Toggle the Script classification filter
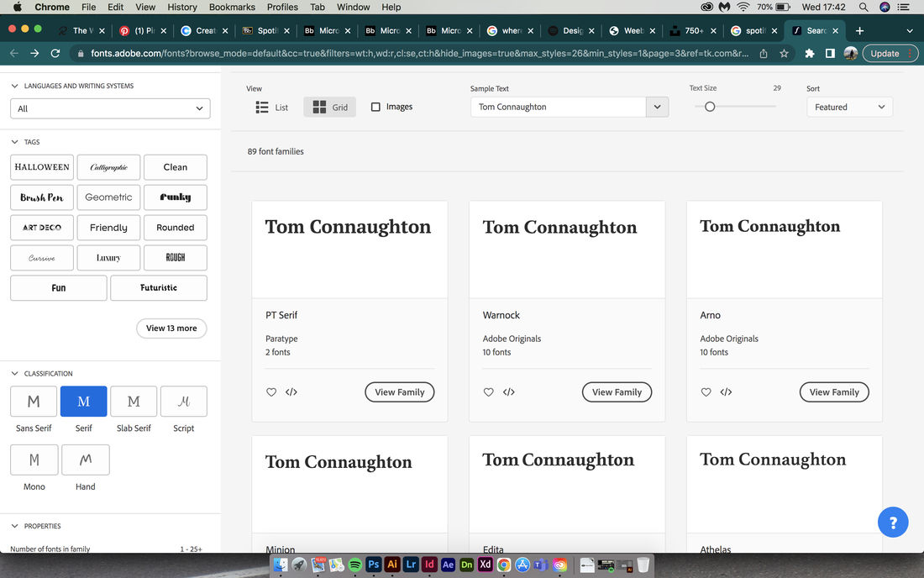924x578 pixels. tap(184, 402)
